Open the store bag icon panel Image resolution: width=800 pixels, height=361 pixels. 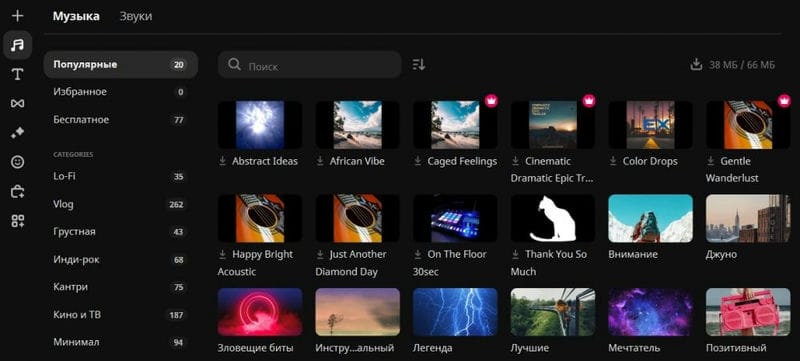pos(17,192)
